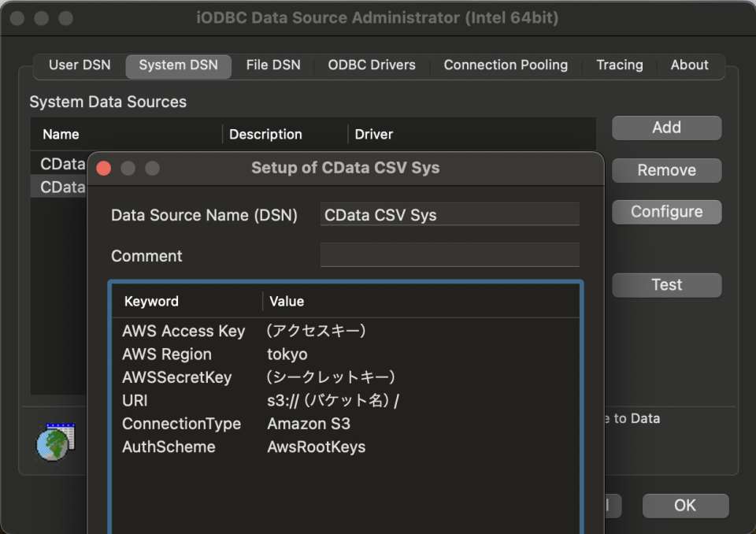Select the AWS Region keyword row
Screen dimensions: 756x534
pyautogui.click(x=345, y=354)
